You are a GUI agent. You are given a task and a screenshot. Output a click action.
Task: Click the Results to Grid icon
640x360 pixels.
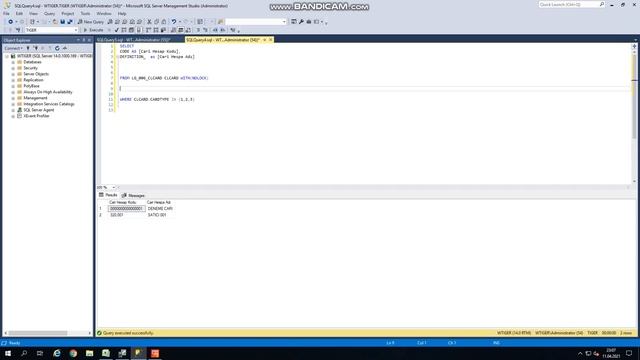[x=181, y=30]
